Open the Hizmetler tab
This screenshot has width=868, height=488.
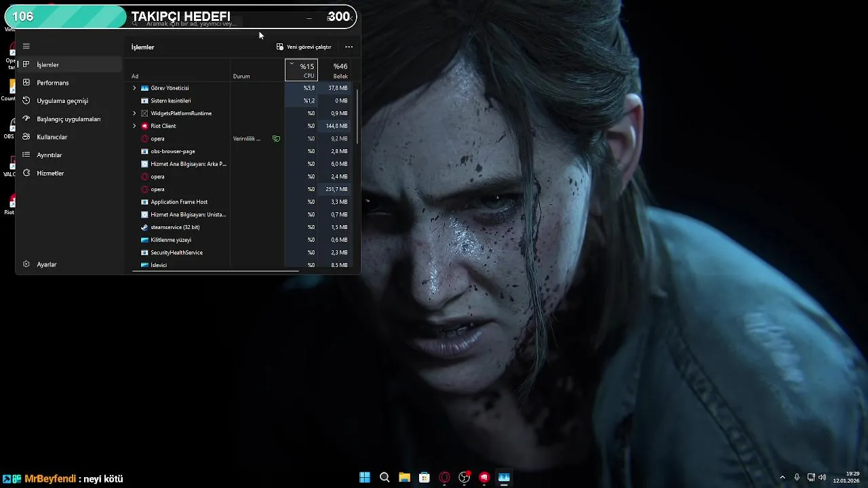(70, 173)
